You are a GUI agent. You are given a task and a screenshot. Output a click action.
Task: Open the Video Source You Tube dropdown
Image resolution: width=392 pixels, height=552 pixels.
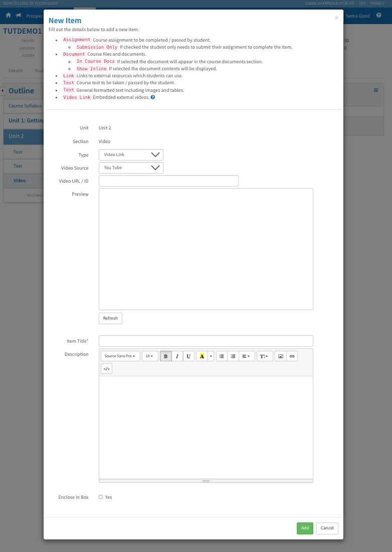pos(131,168)
